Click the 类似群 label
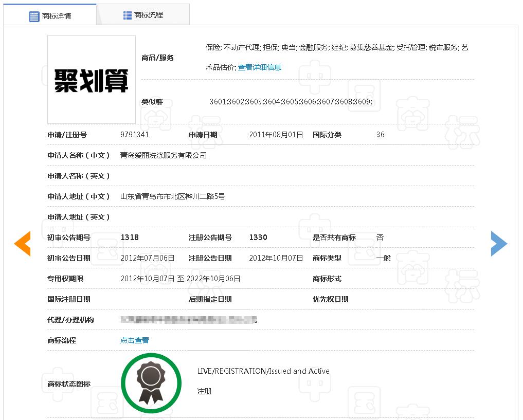The image size is (523, 420). pyautogui.click(x=152, y=102)
